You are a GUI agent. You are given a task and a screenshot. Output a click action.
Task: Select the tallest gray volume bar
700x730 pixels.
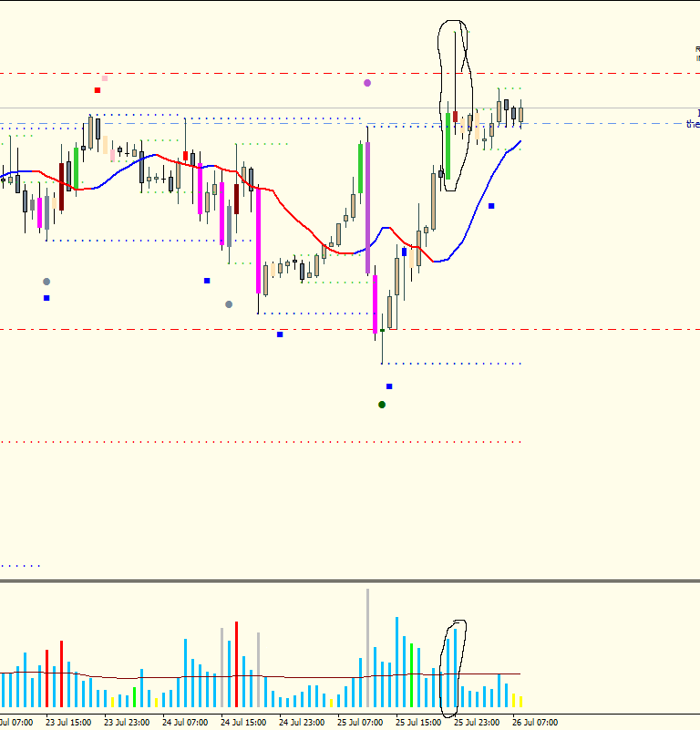coord(367,648)
